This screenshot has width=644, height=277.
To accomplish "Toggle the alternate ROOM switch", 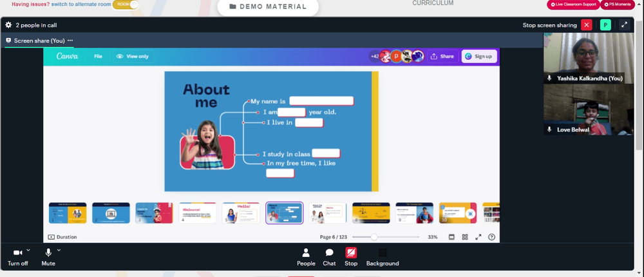I will click(126, 4).
